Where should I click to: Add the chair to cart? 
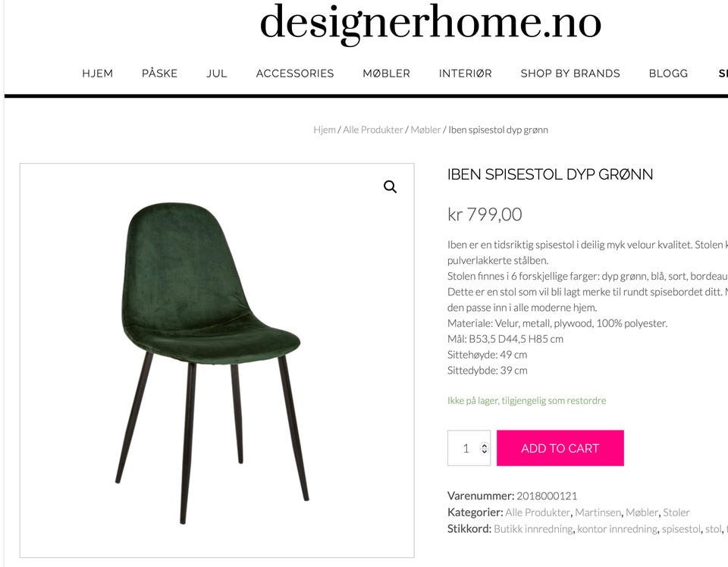tap(560, 448)
